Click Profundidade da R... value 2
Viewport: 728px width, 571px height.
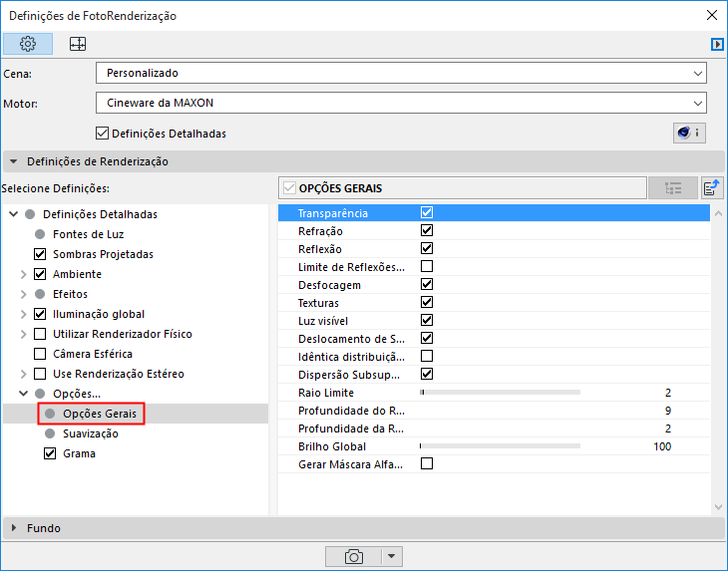(x=667, y=428)
